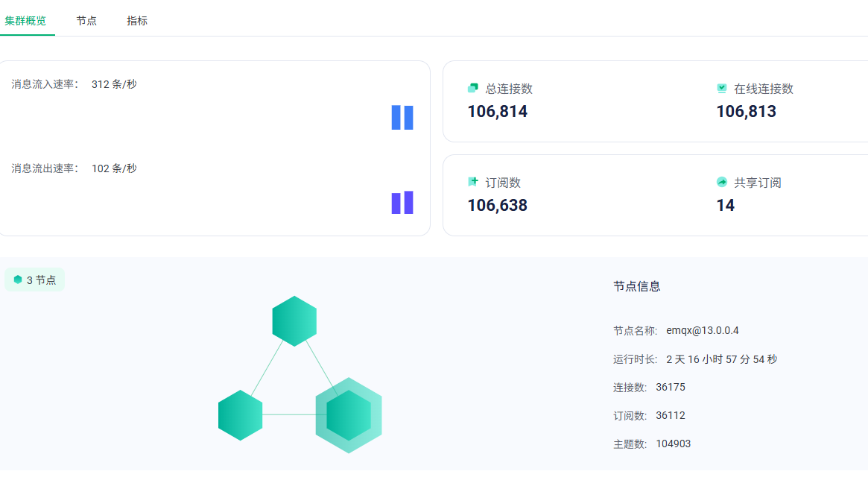
Task: Click the 总连接数 label
Action: (x=509, y=89)
